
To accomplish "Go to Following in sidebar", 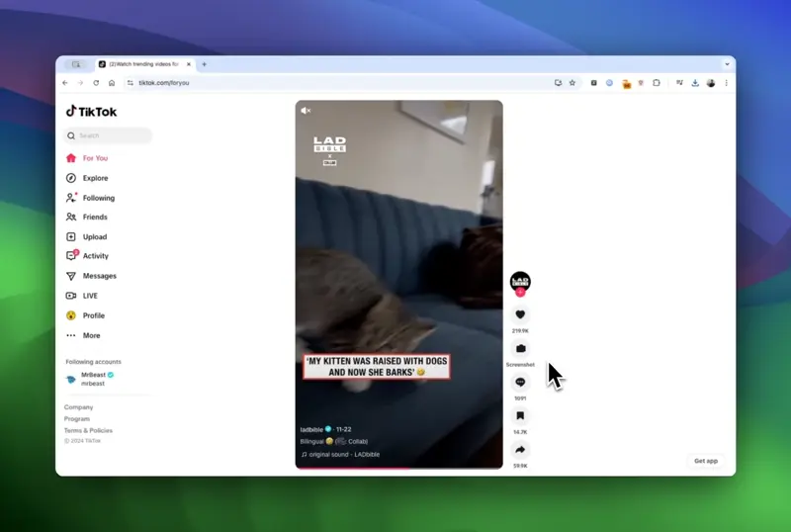I will tap(90, 198).
